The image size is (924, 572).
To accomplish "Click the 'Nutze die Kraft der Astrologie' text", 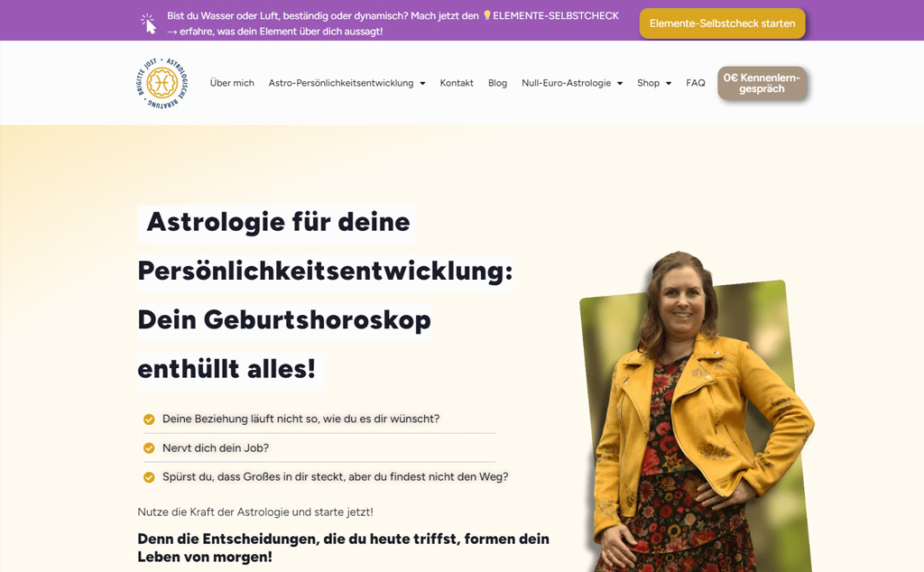I will tap(255, 512).
